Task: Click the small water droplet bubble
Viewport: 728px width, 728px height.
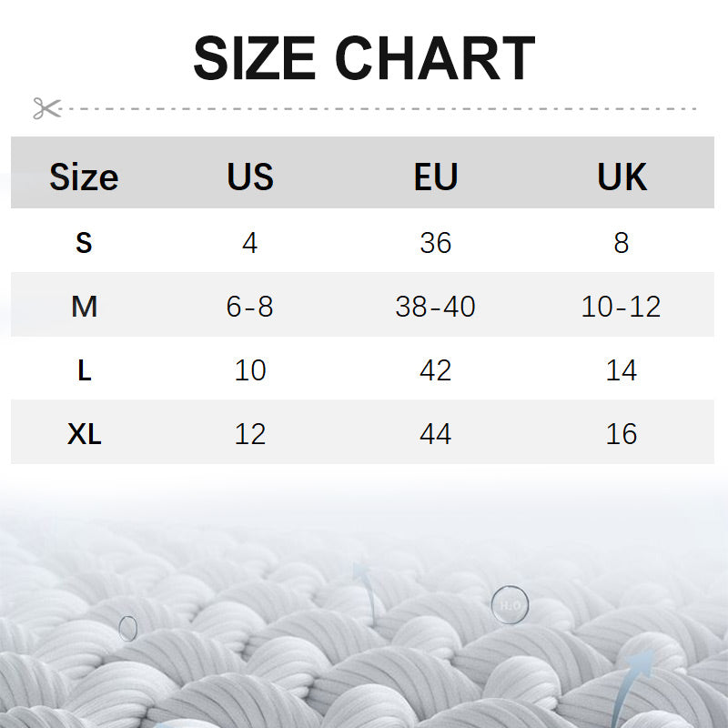Action: point(128,626)
